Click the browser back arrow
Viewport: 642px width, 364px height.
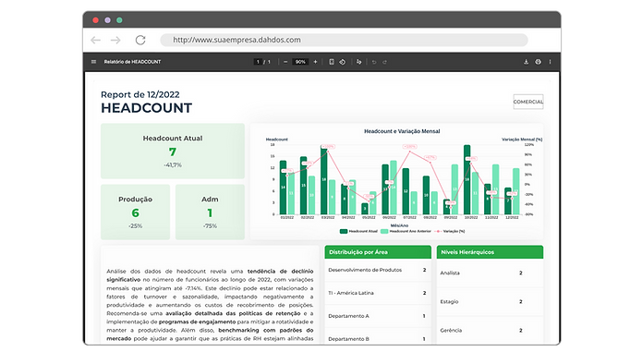(95, 40)
